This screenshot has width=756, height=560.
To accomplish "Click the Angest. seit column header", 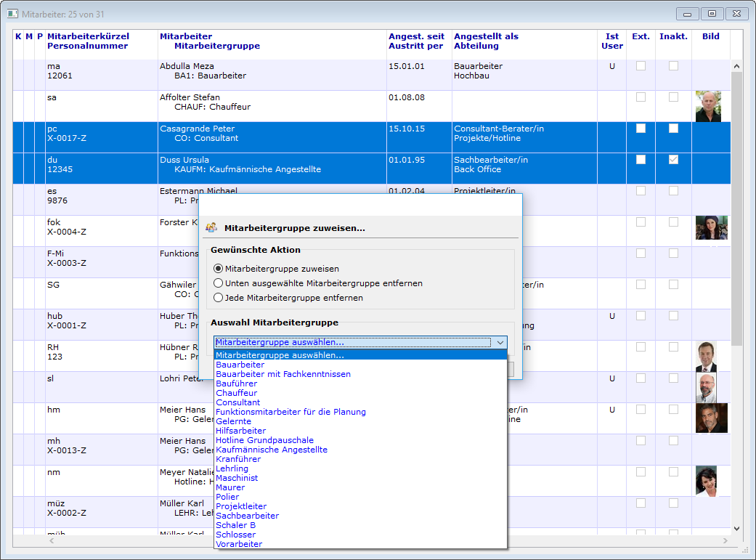I will (x=416, y=36).
